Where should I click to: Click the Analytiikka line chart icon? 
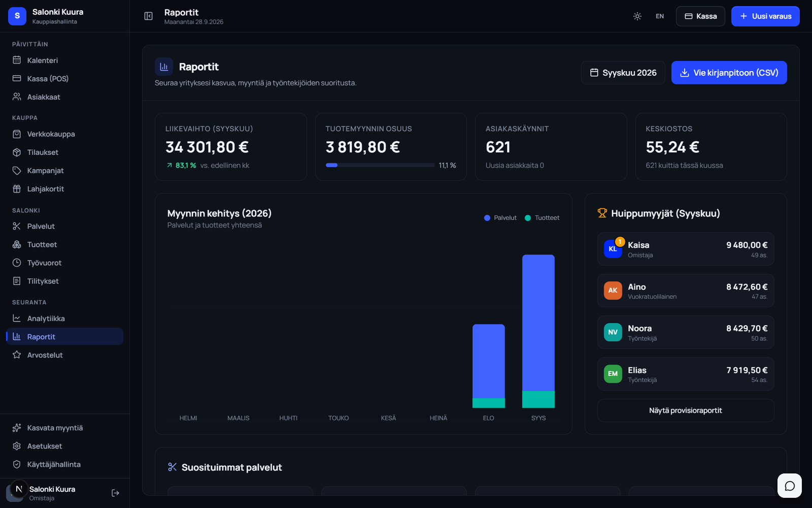pos(17,319)
